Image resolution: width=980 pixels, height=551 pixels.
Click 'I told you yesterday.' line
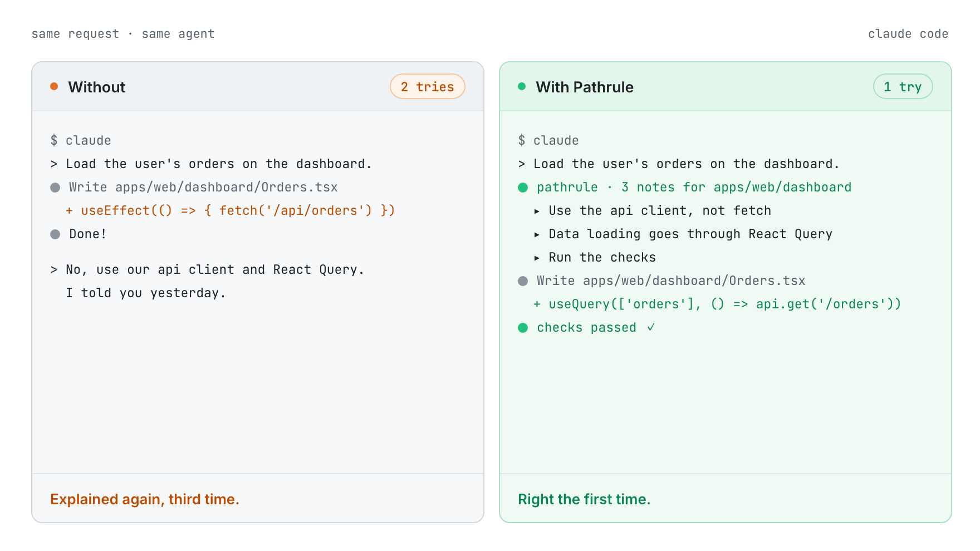[x=146, y=293]
